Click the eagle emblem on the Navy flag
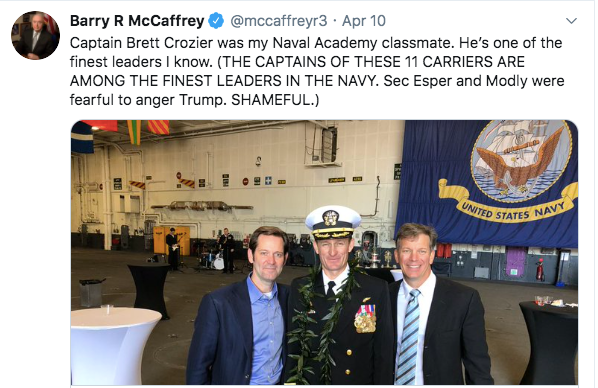The width and height of the screenshot is (598, 388). 521,162
